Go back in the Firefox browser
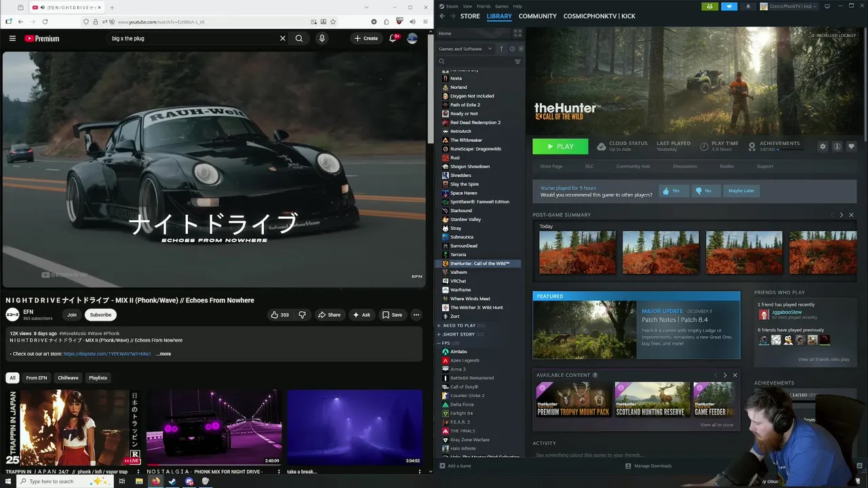The height and width of the screenshot is (488, 868). (20, 22)
